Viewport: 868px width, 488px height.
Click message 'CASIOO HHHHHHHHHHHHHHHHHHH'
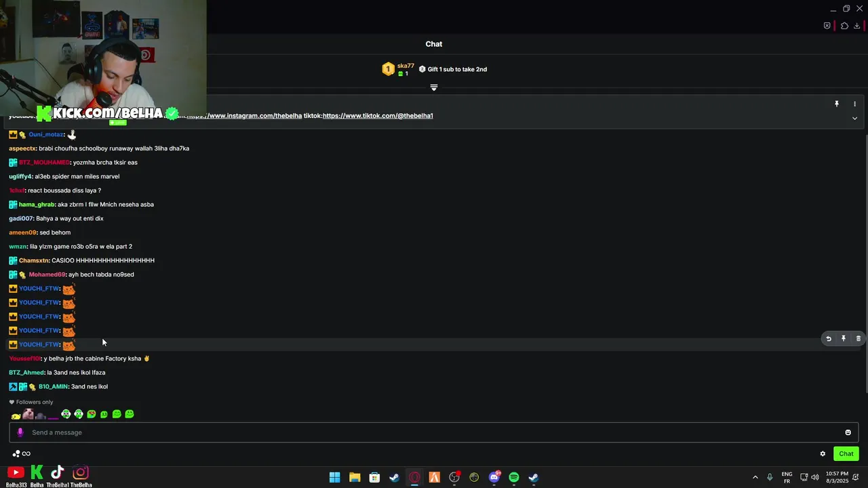coord(103,260)
